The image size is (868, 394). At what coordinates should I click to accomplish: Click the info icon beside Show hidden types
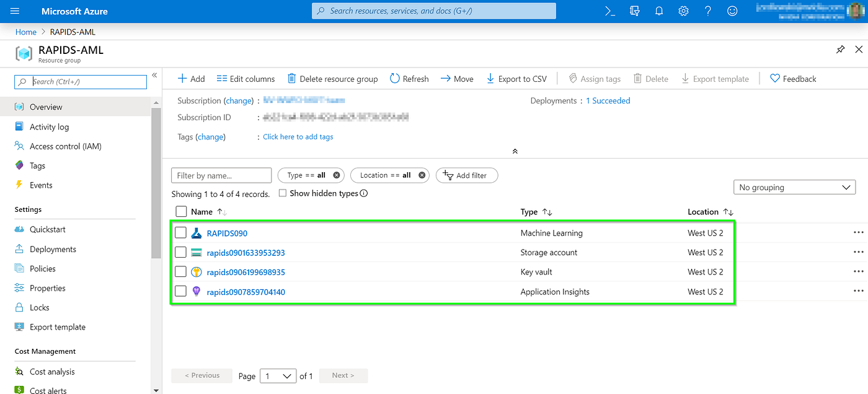click(x=364, y=193)
